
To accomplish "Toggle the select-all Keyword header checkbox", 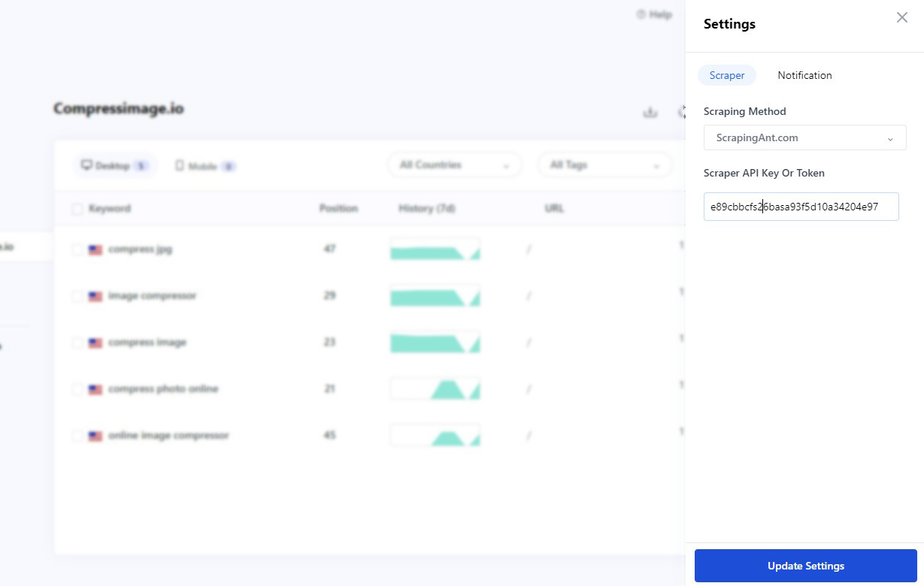I will pyautogui.click(x=77, y=208).
